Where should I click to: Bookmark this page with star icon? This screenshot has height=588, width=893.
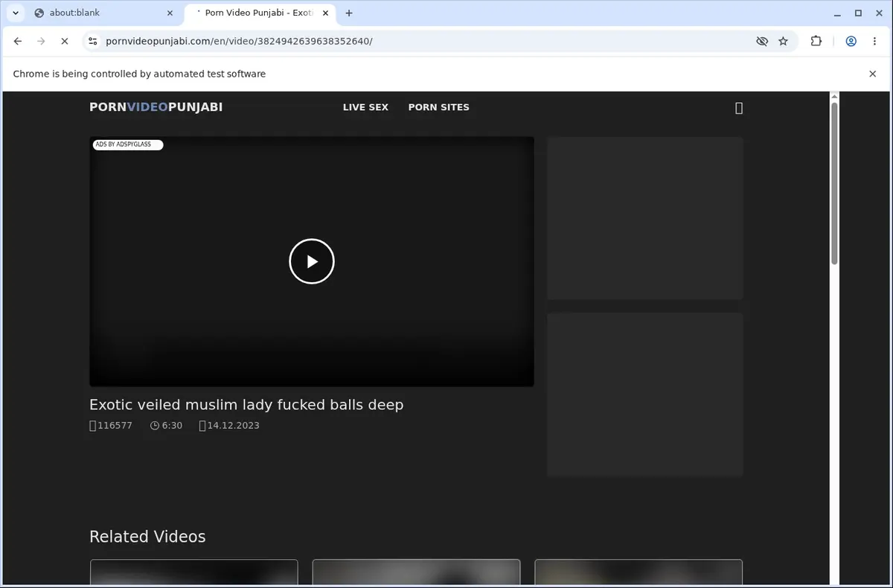pos(784,42)
